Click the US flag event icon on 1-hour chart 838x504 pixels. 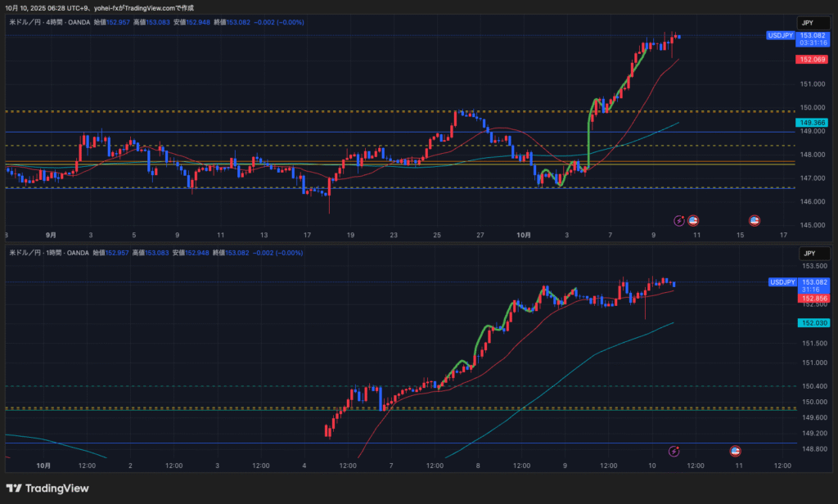pos(735,451)
